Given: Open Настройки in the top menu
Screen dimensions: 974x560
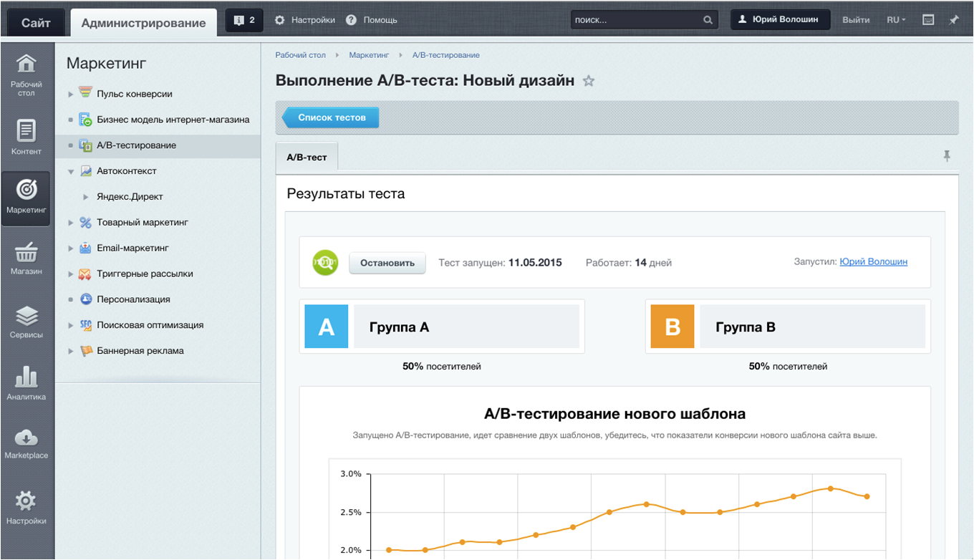Looking at the screenshot, I should point(305,20).
